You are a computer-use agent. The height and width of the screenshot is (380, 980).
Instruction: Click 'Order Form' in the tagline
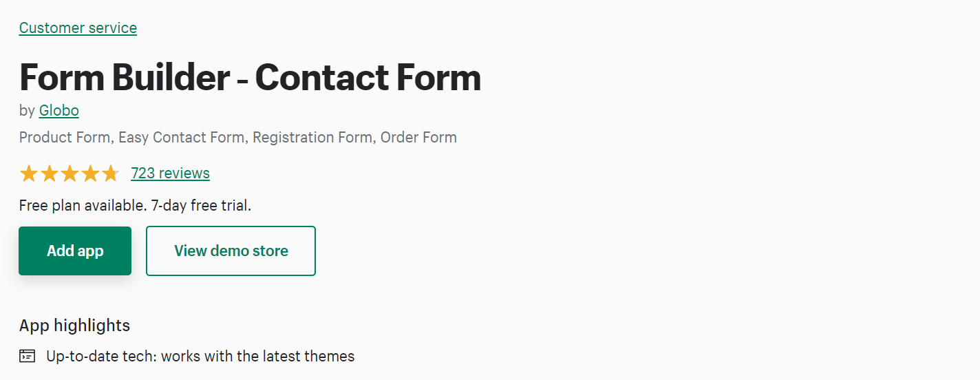point(418,137)
